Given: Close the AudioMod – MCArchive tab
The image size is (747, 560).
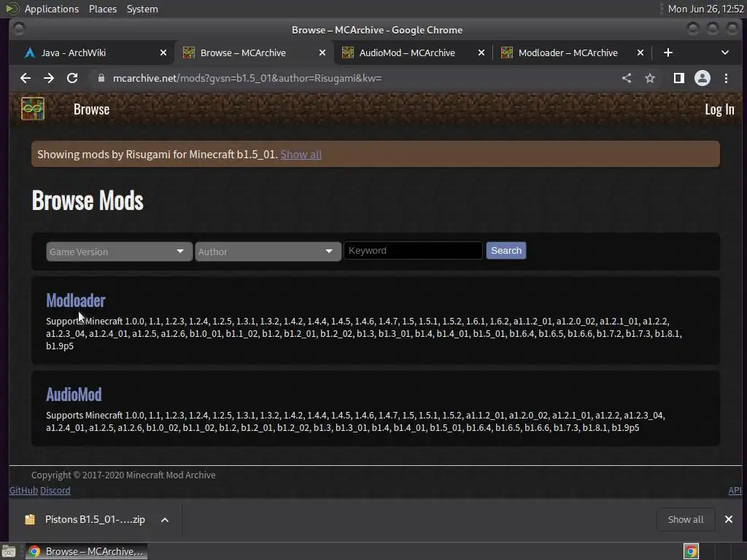Looking at the screenshot, I should click(x=481, y=52).
